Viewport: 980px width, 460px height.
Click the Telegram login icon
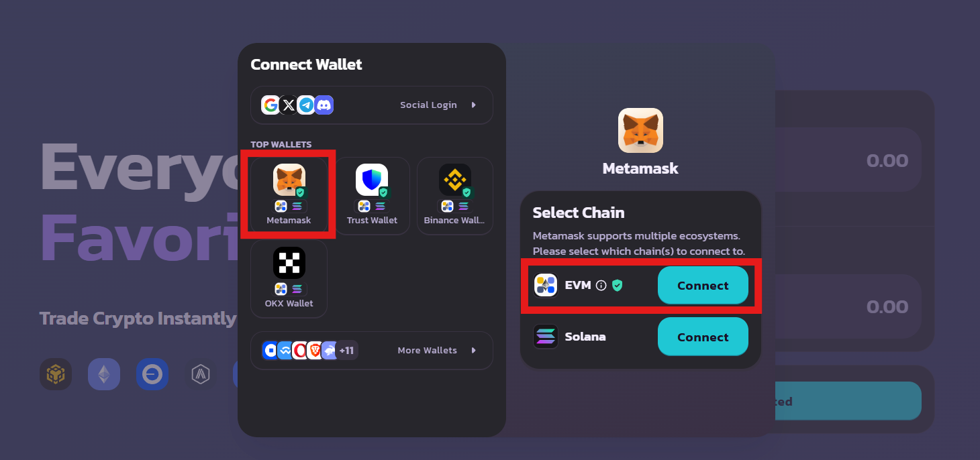coord(306,105)
